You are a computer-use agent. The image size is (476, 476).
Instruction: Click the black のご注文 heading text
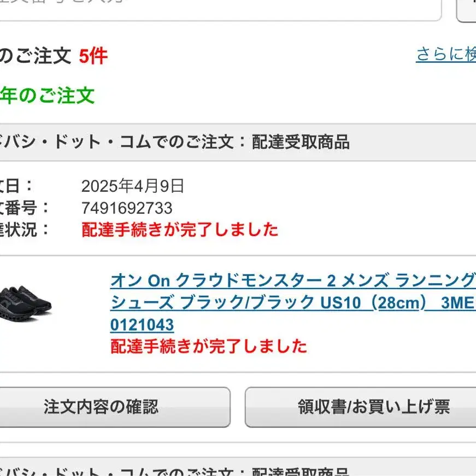(x=35, y=55)
